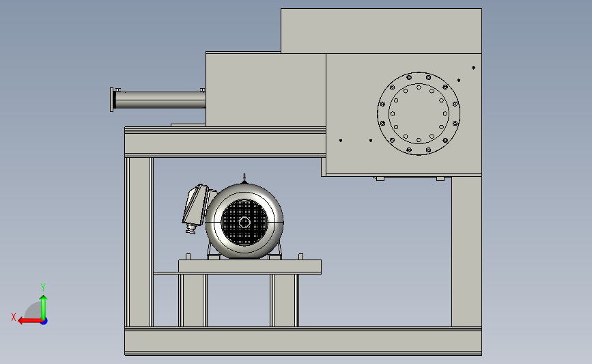Select the lifting eye bolt atop the motor
This screenshot has height=364, width=592.
(x=244, y=178)
